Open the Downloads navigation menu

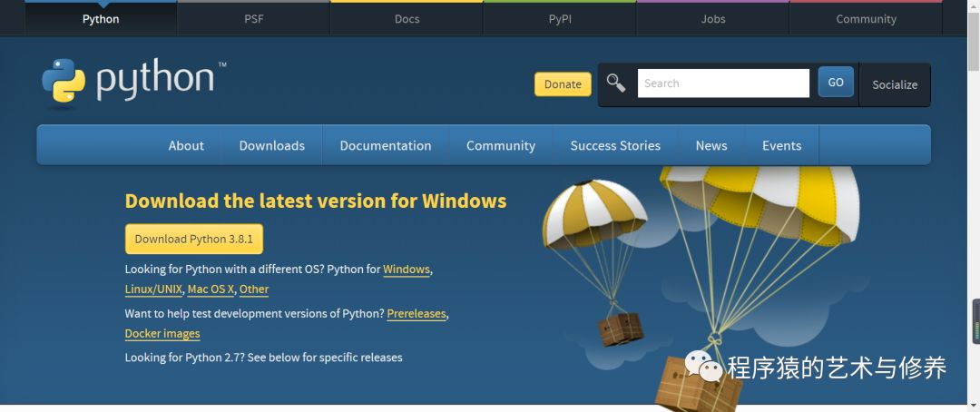click(272, 145)
